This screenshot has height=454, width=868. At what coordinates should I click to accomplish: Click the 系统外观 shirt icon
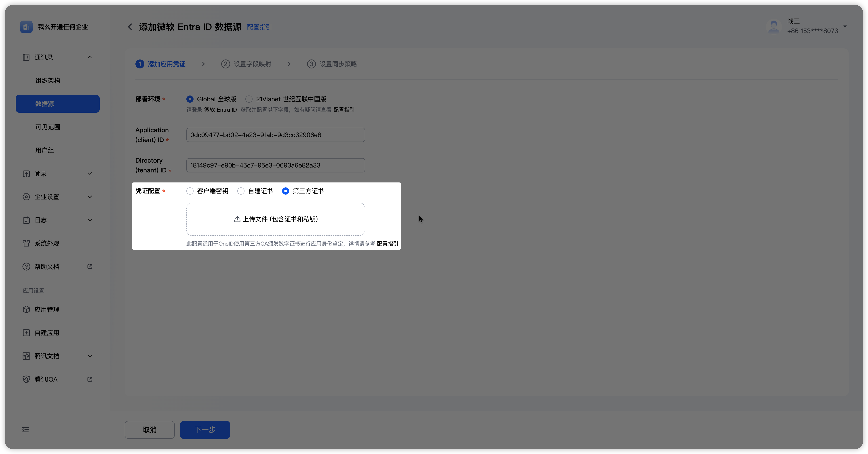(26, 243)
